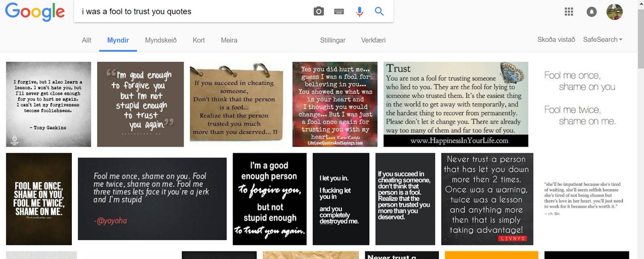Open black 'I'm a good enough person' image

coord(270,199)
